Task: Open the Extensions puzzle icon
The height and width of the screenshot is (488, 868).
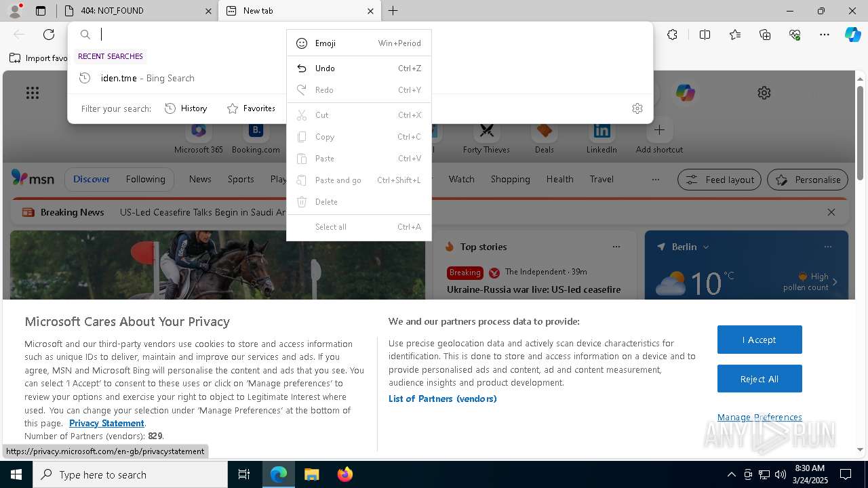Action: point(672,35)
